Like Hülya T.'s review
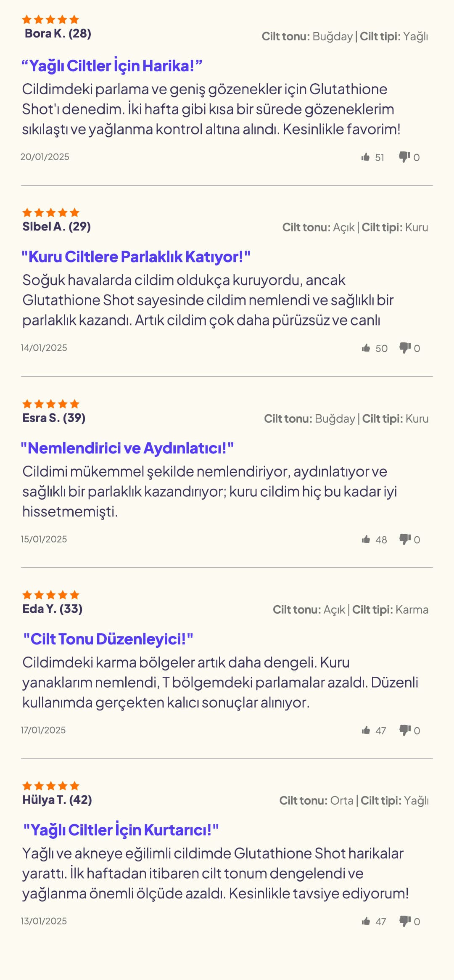The image size is (454, 980). point(366,922)
